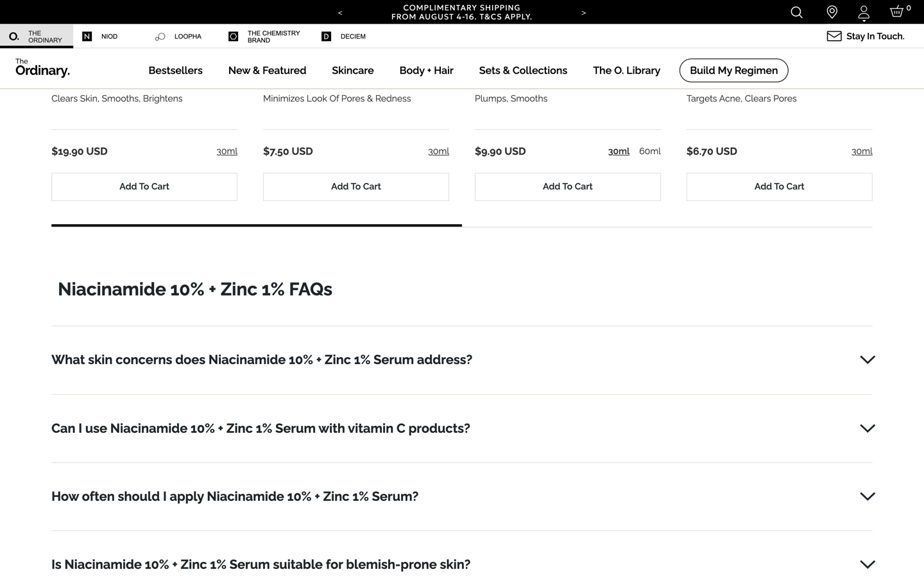Open the Skincare menu

(x=352, y=71)
